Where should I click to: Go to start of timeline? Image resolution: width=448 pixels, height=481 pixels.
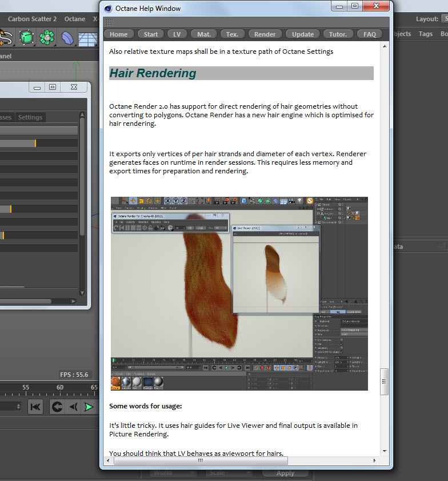(35, 407)
